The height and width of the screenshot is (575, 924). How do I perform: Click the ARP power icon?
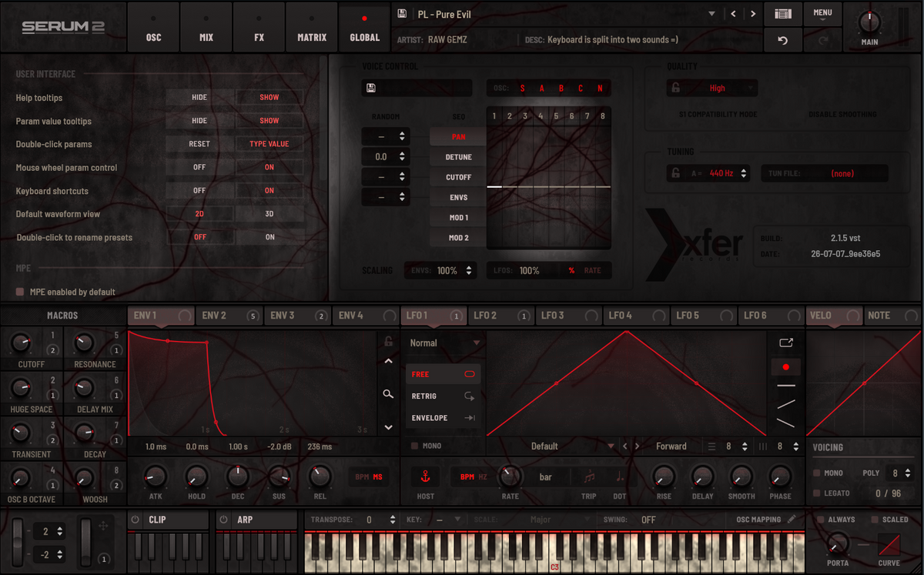coord(223,520)
